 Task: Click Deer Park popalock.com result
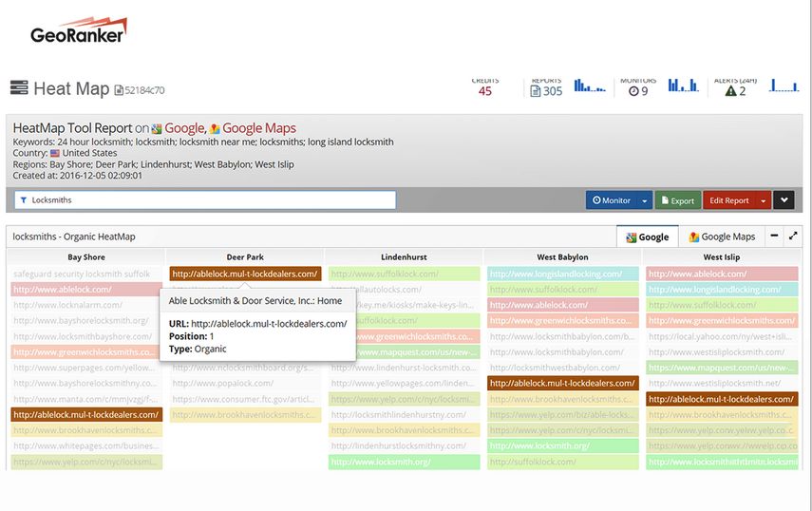pyautogui.click(x=245, y=383)
